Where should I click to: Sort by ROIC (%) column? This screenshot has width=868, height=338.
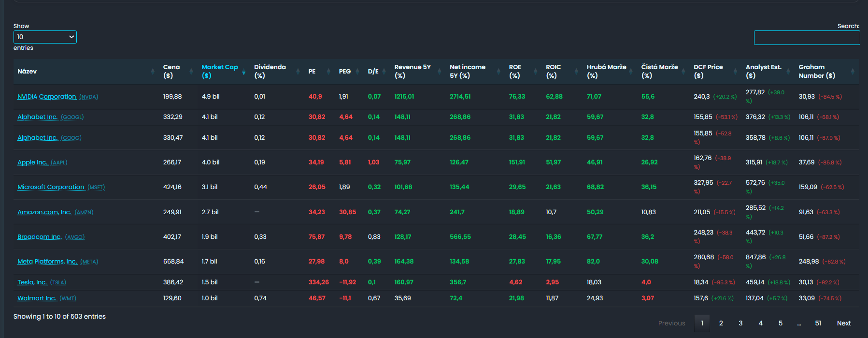click(562, 72)
